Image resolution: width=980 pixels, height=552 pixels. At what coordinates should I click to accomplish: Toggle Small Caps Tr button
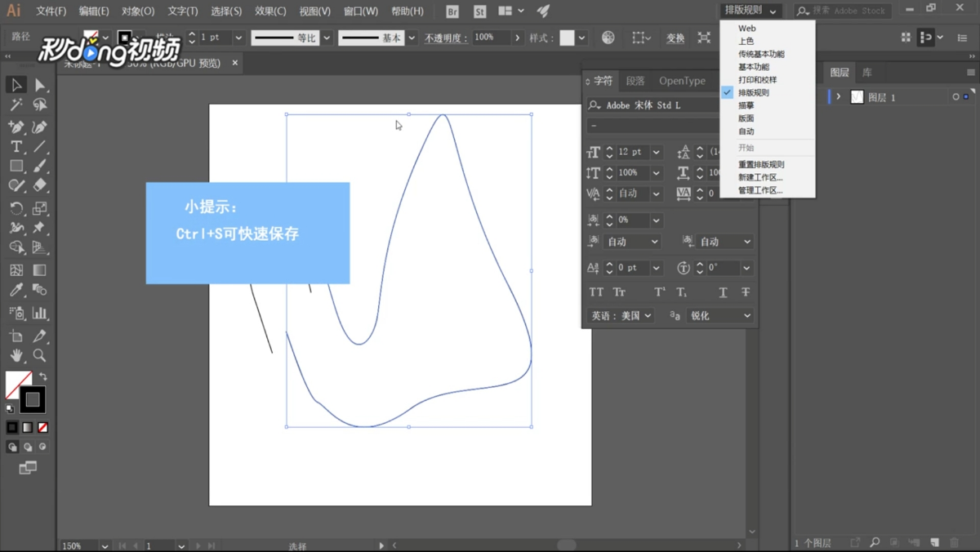click(619, 292)
